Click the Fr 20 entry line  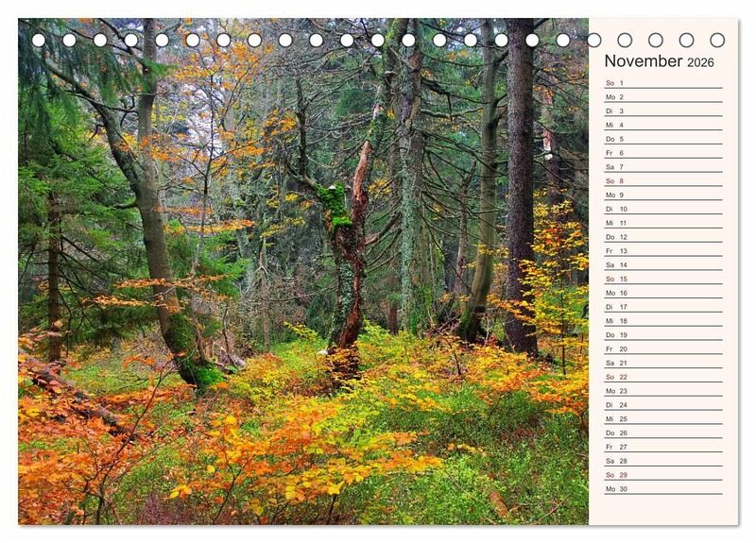(x=661, y=348)
